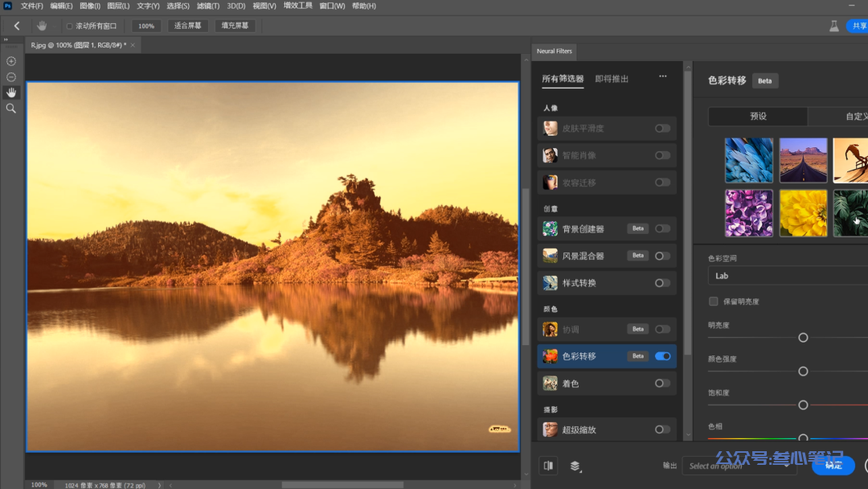Viewport: 868px width, 489px height.
Task: Choose the desert road preset thumbnail
Action: [803, 160]
